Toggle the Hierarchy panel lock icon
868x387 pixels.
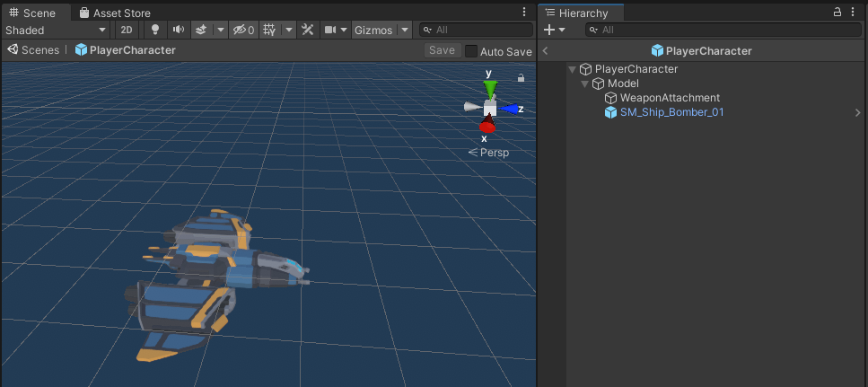click(837, 13)
